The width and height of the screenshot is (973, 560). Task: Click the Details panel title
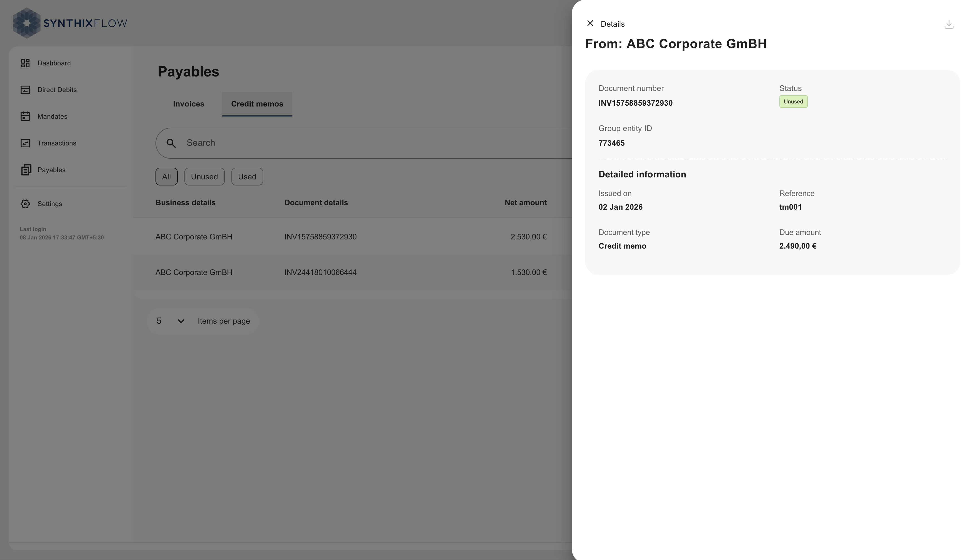tap(613, 24)
